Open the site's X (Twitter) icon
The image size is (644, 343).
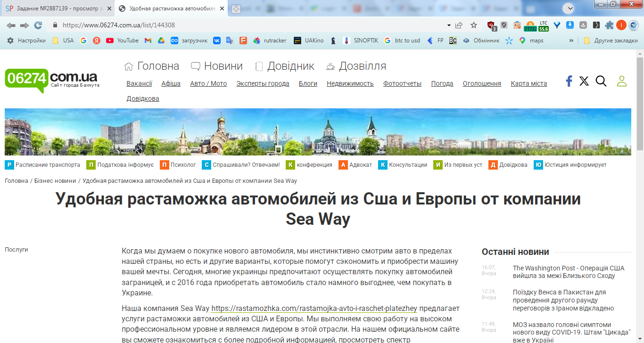pyautogui.click(x=584, y=81)
